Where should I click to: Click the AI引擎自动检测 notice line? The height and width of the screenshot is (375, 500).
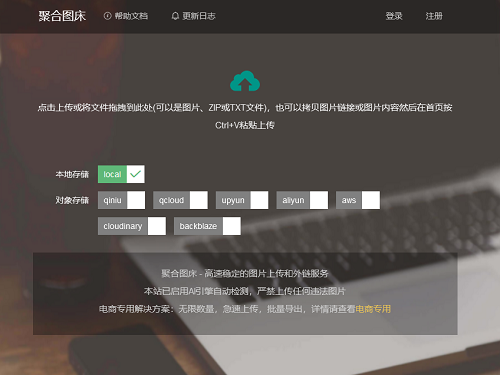click(x=245, y=291)
